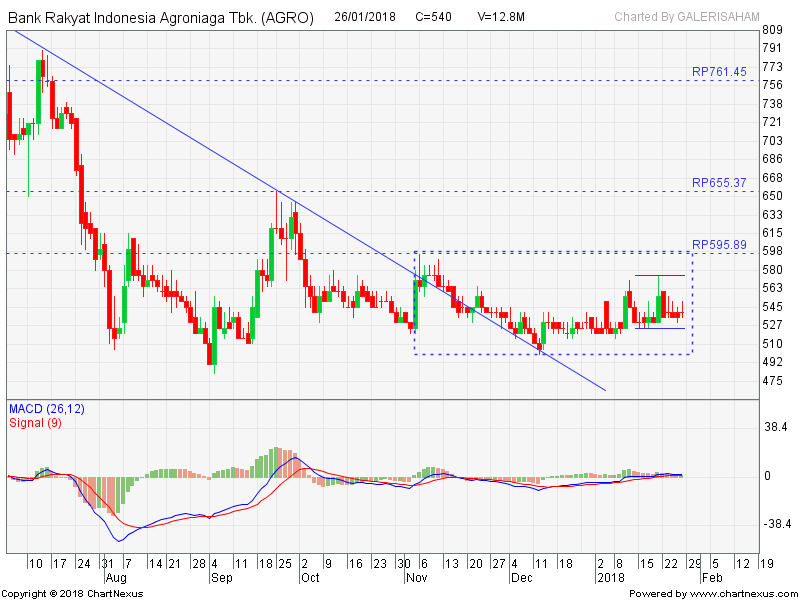
Task: Click the Copyright 2018 ChartNexus text
Action: (x=72, y=593)
